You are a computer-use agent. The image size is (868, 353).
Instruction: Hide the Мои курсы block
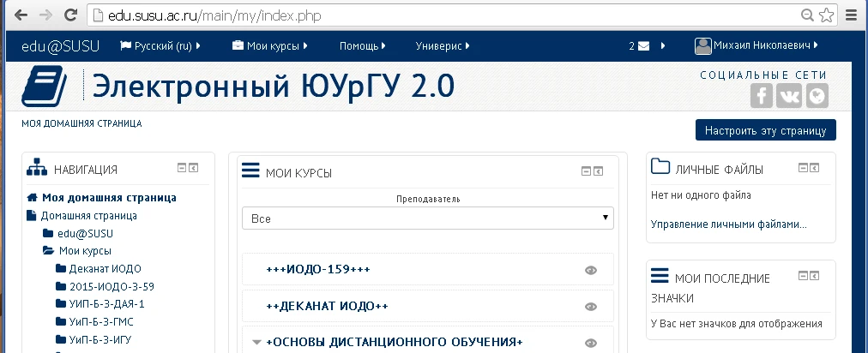pyautogui.click(x=586, y=171)
